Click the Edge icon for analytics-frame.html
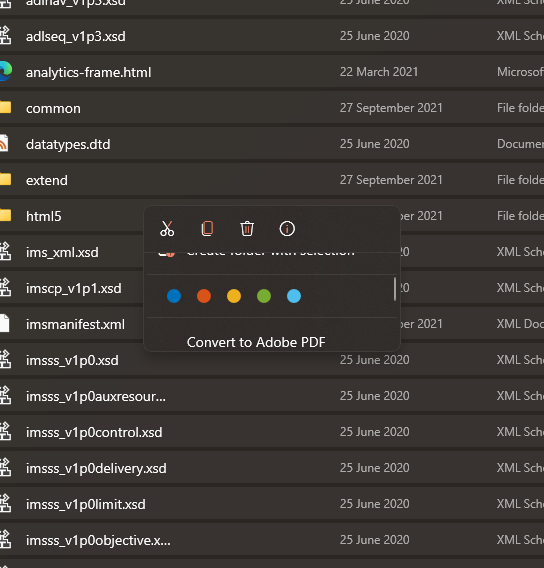This screenshot has height=568, width=544. [x=5, y=71]
